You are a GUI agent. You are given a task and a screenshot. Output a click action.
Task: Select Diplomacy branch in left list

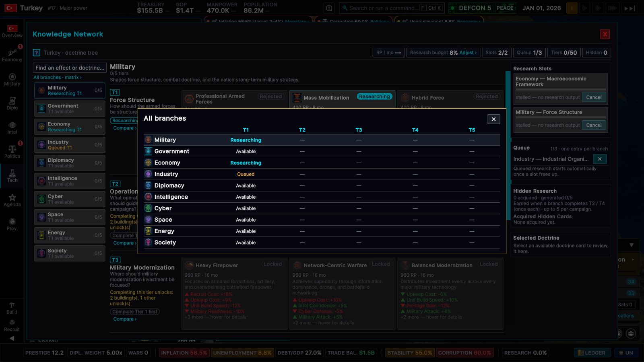(70, 163)
